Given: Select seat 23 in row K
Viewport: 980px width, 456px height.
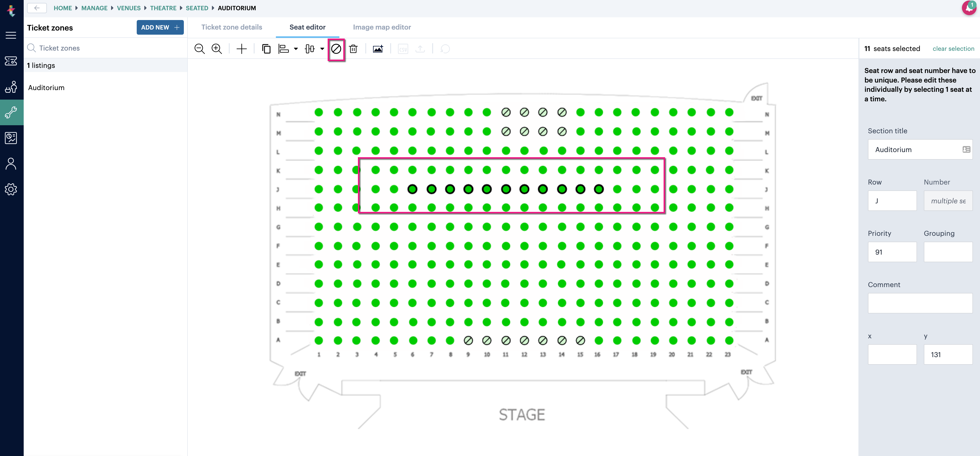Looking at the screenshot, I should [729, 170].
